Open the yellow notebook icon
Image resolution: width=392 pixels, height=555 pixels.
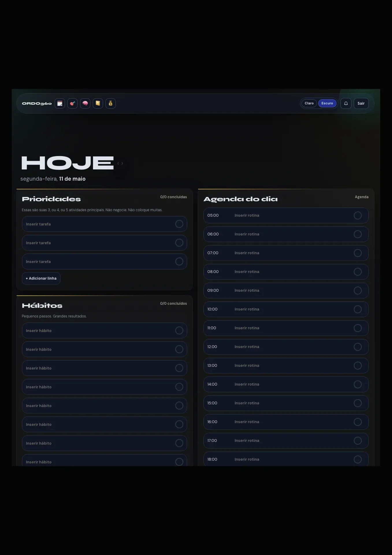point(98,103)
